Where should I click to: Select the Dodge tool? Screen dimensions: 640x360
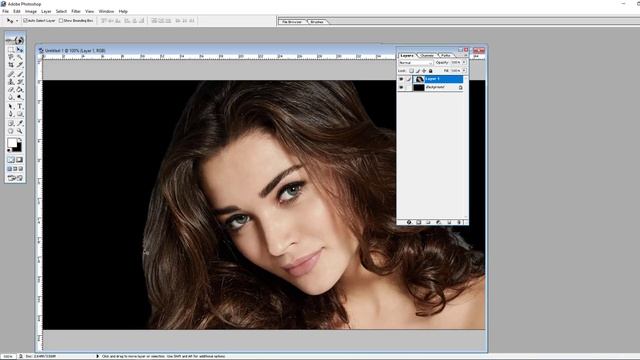tap(20, 98)
